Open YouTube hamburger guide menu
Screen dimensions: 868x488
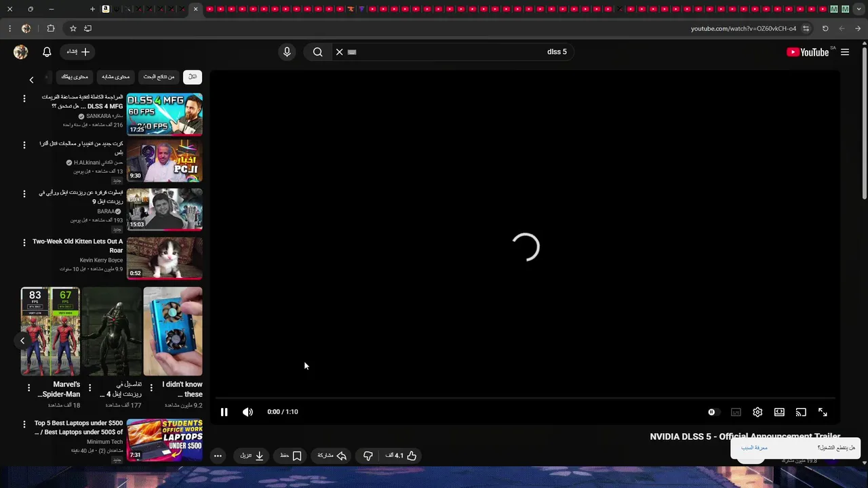845,52
